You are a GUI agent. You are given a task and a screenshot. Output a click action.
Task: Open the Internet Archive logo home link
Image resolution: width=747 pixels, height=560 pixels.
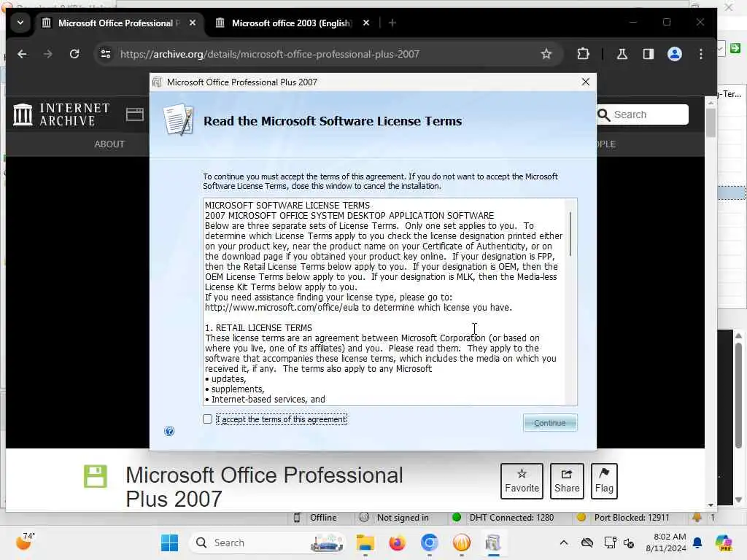click(x=61, y=114)
